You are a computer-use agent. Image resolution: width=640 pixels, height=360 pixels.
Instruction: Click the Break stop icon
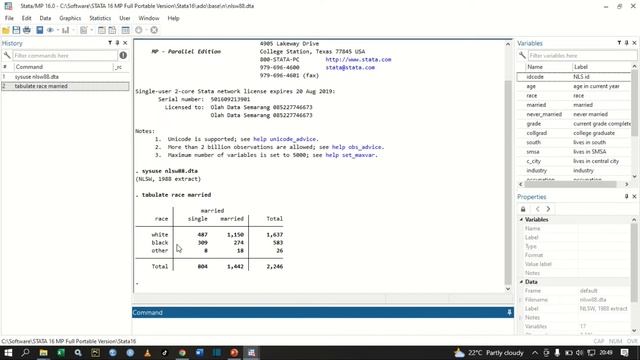(154, 30)
